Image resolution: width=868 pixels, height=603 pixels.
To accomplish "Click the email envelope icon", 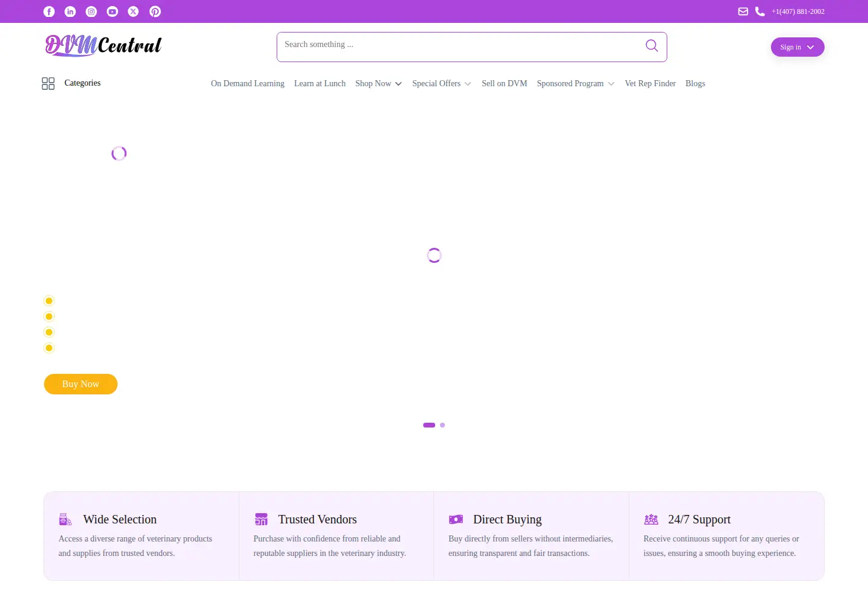I will 743,11.
